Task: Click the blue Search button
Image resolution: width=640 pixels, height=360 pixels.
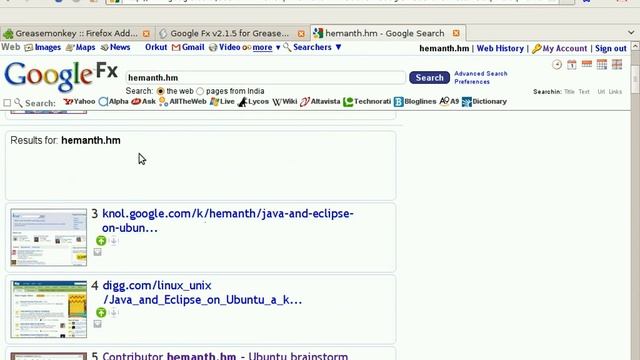Action: click(429, 78)
